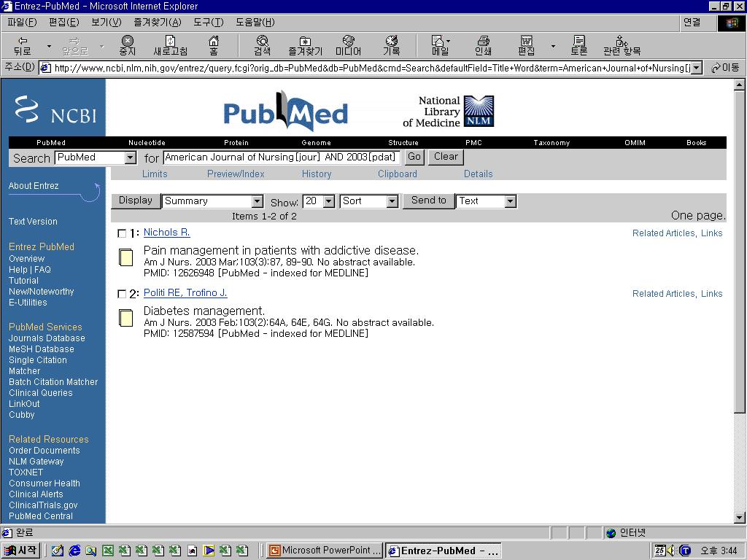
Task: Open the Search database PubMed dropdown
Action: [131, 157]
